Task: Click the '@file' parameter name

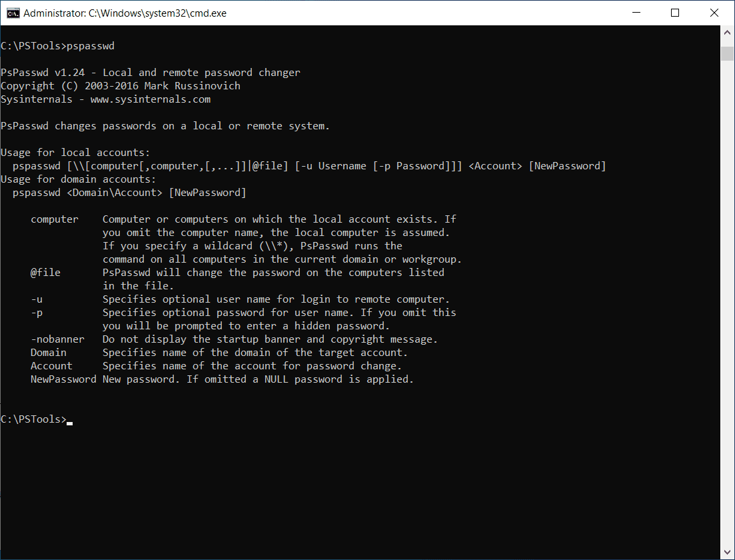Action: pos(45,273)
